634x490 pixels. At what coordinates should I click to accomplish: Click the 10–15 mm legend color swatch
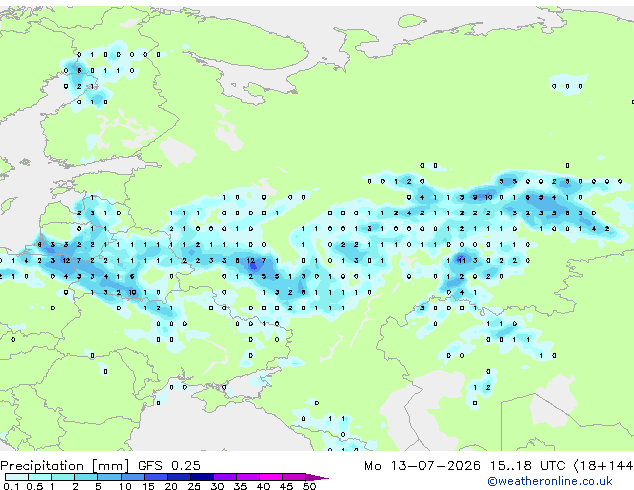(x=132, y=477)
